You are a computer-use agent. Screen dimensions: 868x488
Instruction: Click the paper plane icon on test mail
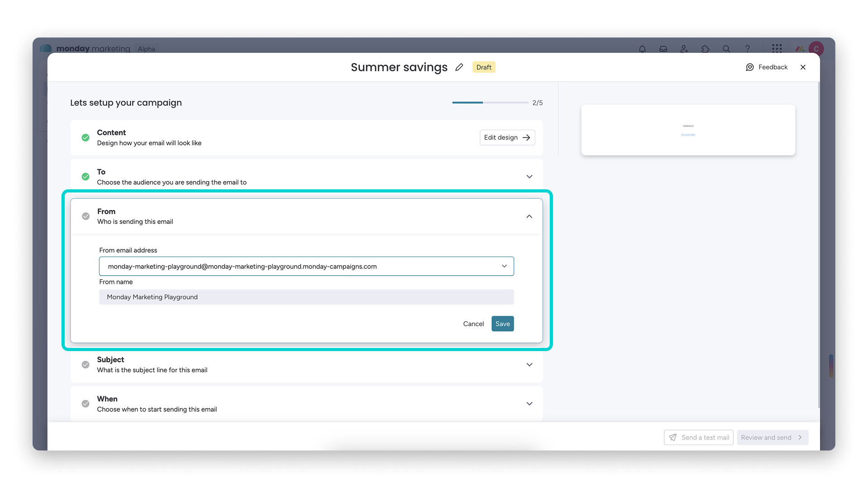click(x=673, y=437)
